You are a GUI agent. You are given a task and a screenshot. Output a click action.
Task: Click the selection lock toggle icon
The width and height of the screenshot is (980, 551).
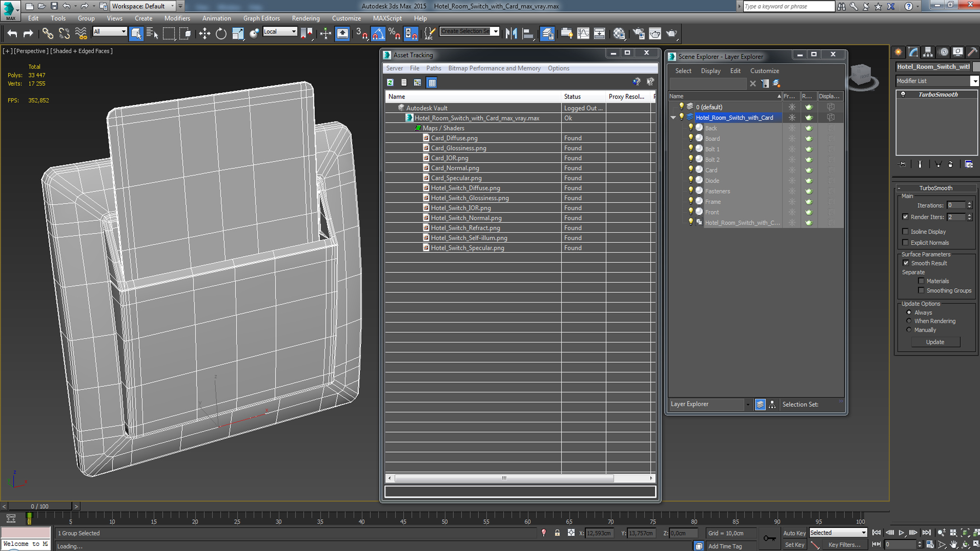click(x=557, y=533)
